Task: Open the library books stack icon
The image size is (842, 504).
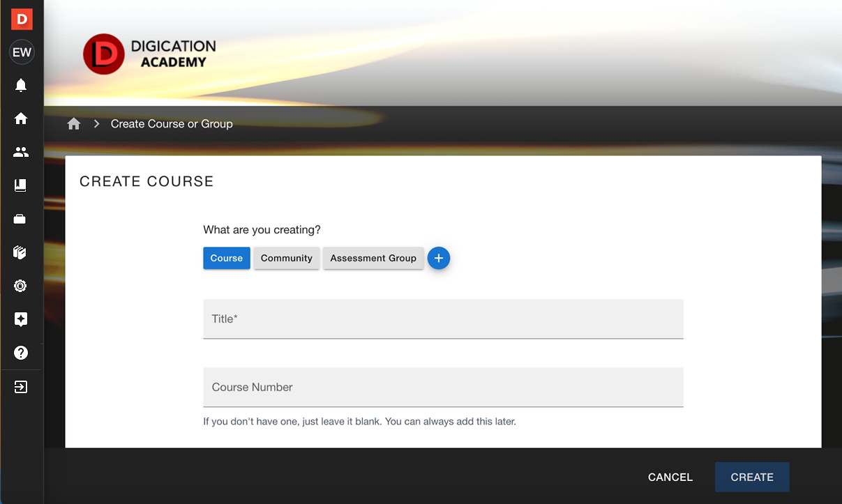Action: pyautogui.click(x=21, y=252)
